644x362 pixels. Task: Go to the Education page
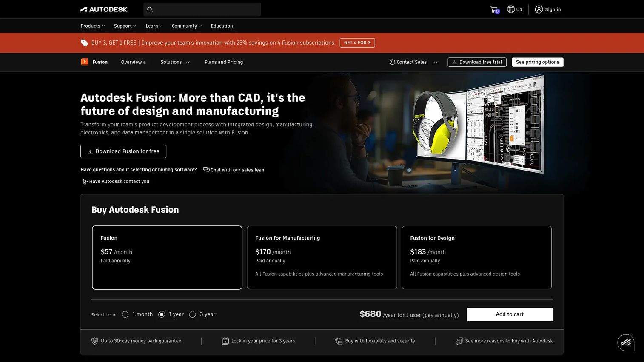(x=222, y=26)
